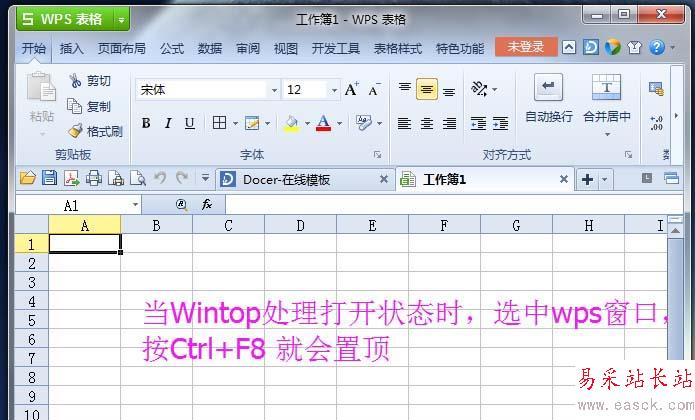Toggle underline formatting U
The image size is (695, 420).
pos(190,123)
